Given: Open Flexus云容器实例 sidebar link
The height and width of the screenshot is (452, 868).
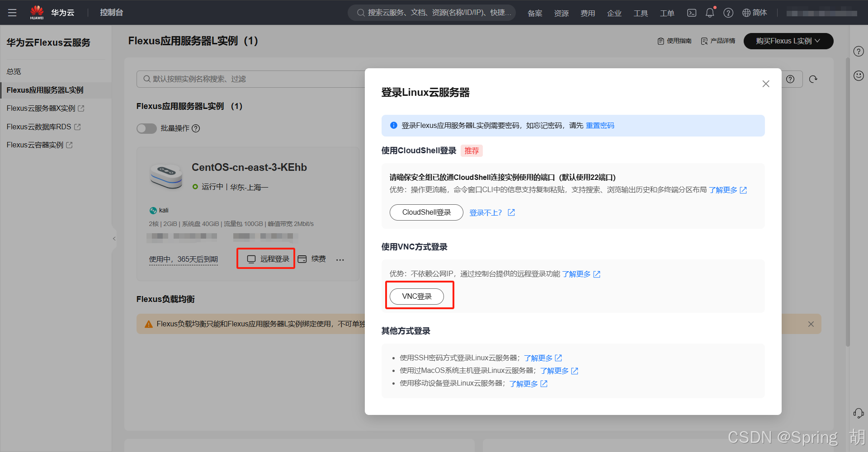Looking at the screenshot, I should 39,145.
